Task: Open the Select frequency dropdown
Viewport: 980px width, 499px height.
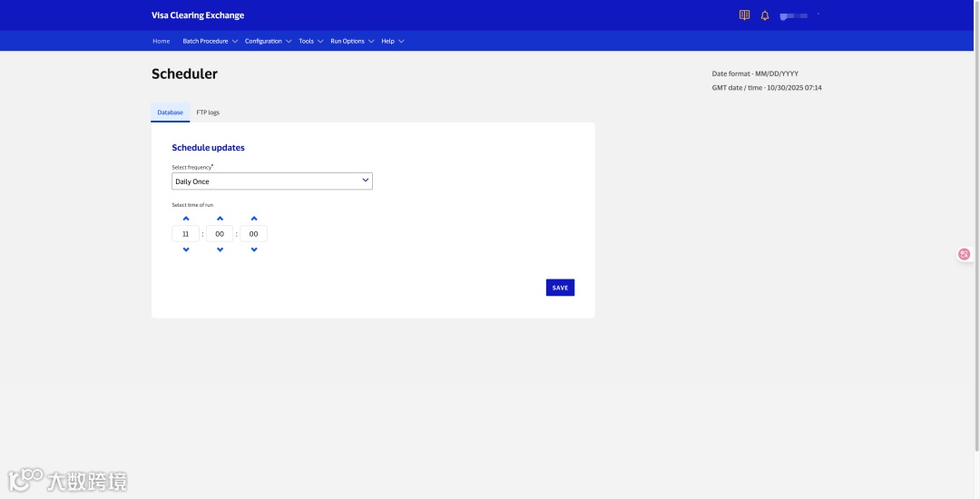Action: (272, 181)
